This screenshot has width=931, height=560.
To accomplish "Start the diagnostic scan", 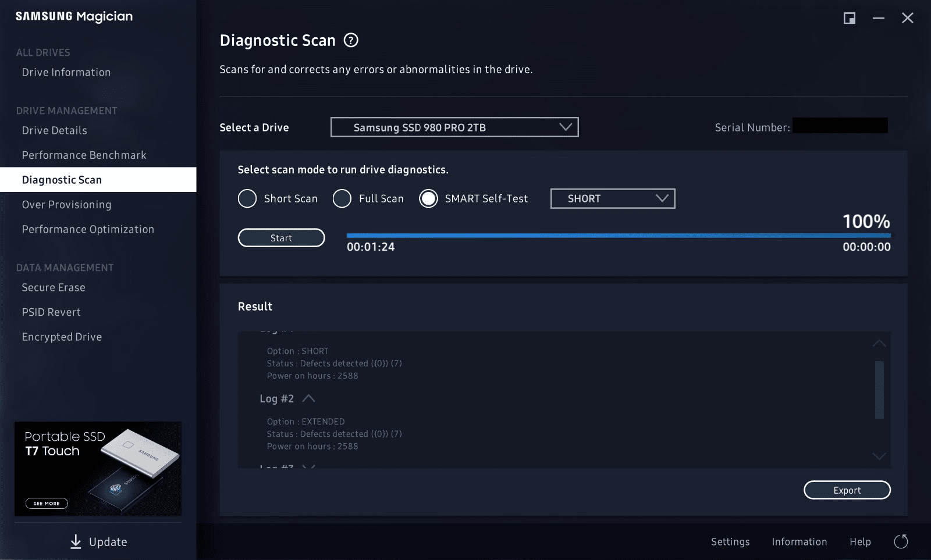I will point(281,238).
